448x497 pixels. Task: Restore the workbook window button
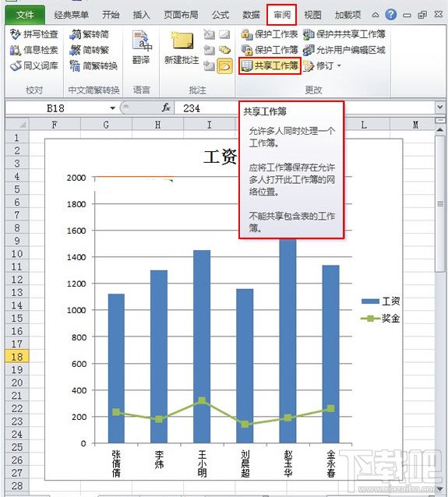tap(422, 15)
